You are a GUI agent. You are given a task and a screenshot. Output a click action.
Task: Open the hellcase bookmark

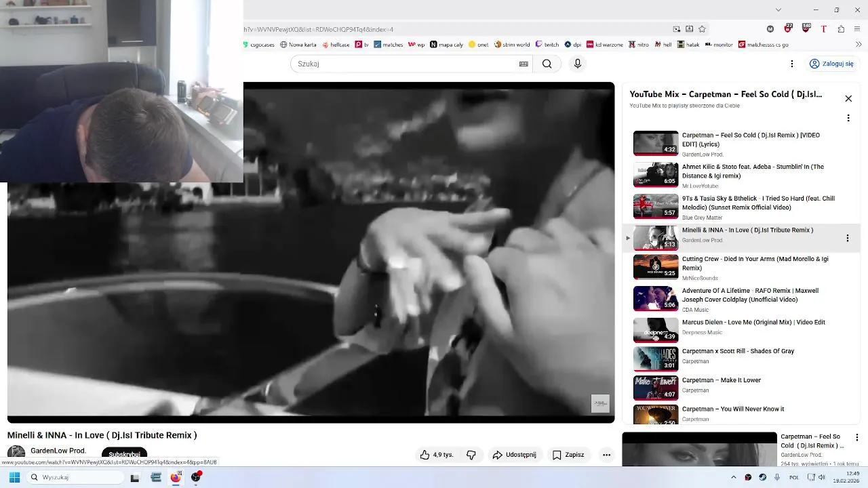point(336,45)
